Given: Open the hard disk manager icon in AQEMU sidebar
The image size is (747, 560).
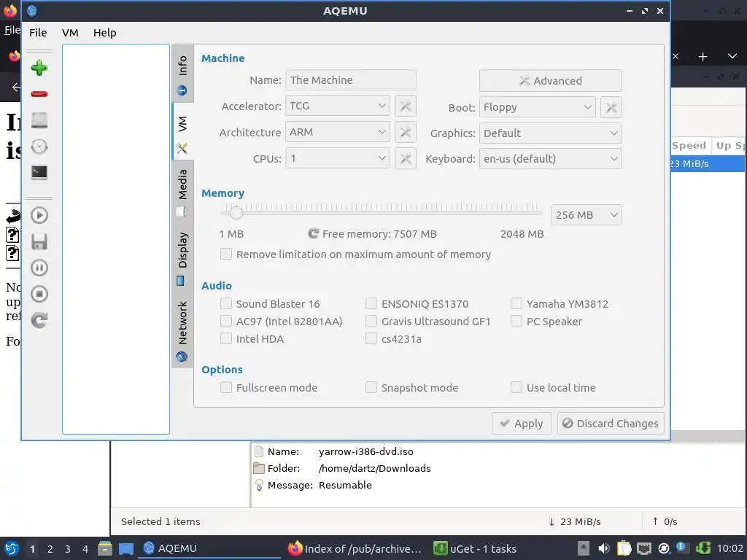Looking at the screenshot, I should pos(39,120).
